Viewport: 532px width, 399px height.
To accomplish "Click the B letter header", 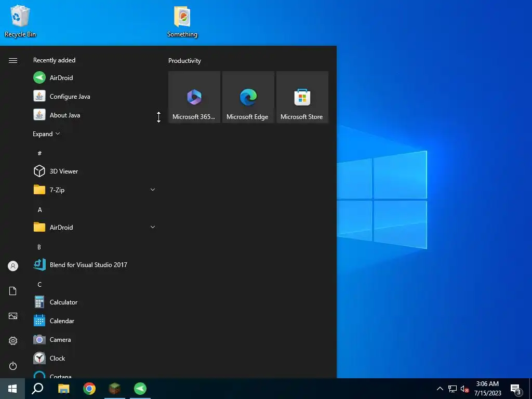I will pyautogui.click(x=39, y=247).
